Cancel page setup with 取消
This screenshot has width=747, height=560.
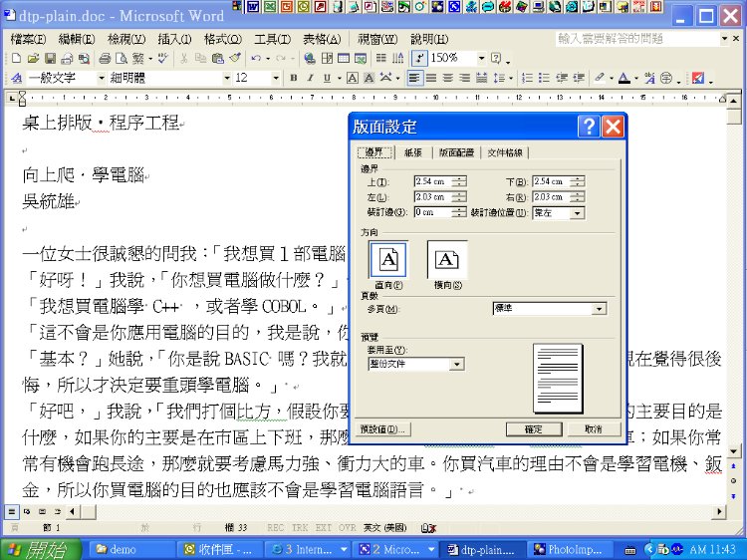pyautogui.click(x=594, y=429)
